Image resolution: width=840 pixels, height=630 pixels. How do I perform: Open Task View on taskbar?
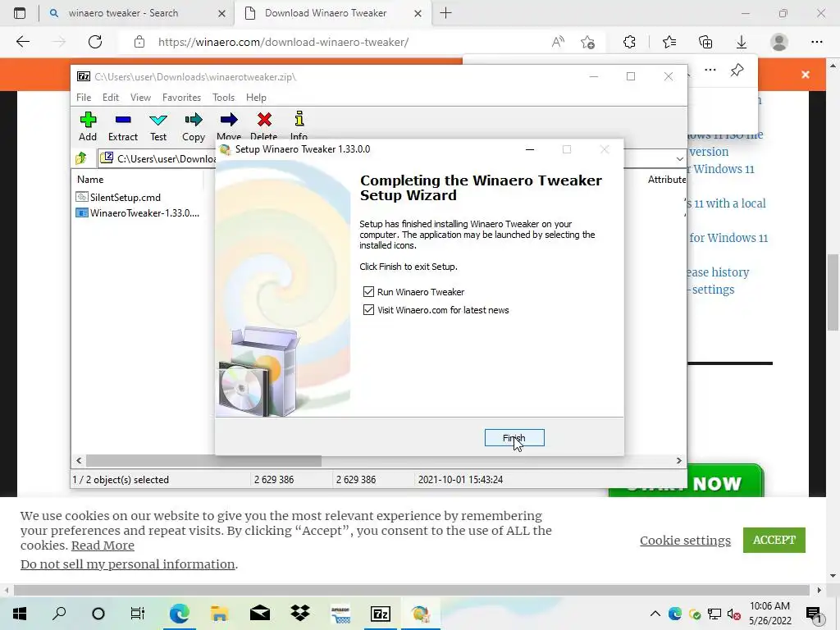(138, 614)
